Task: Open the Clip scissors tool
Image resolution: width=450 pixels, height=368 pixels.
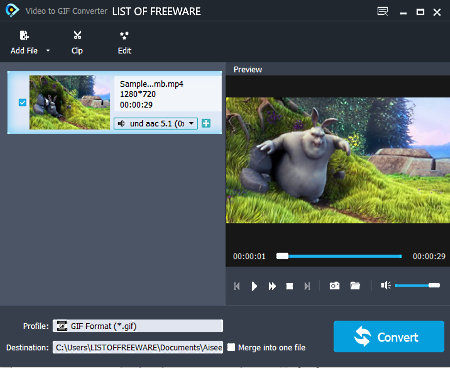Action: pos(77,42)
